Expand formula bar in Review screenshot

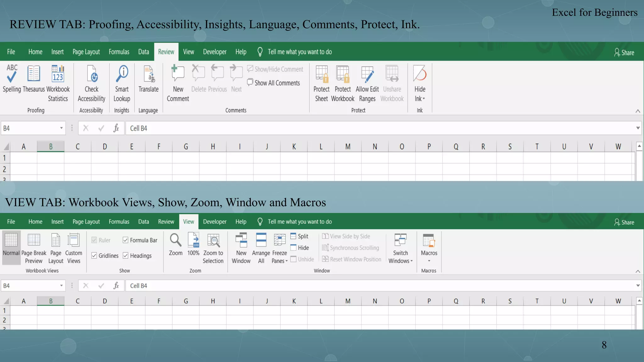point(638,128)
